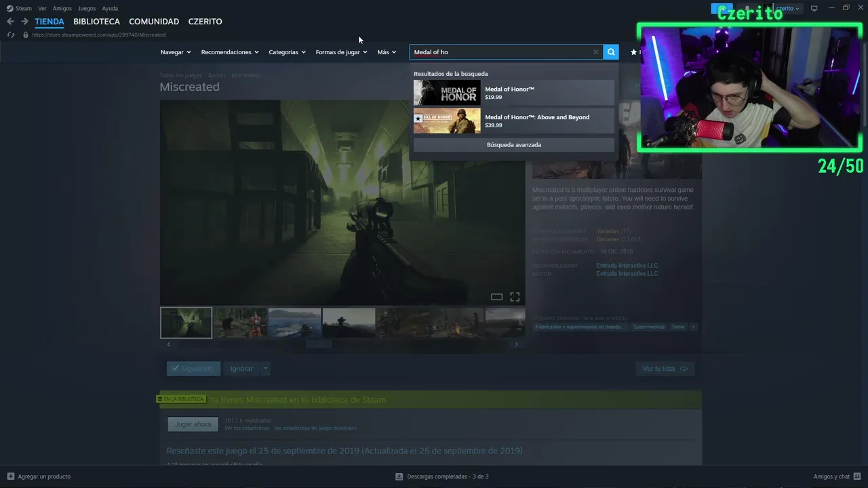This screenshot has width=868, height=488.
Task: Click the padlock icon beside the URL
Action: (26, 35)
